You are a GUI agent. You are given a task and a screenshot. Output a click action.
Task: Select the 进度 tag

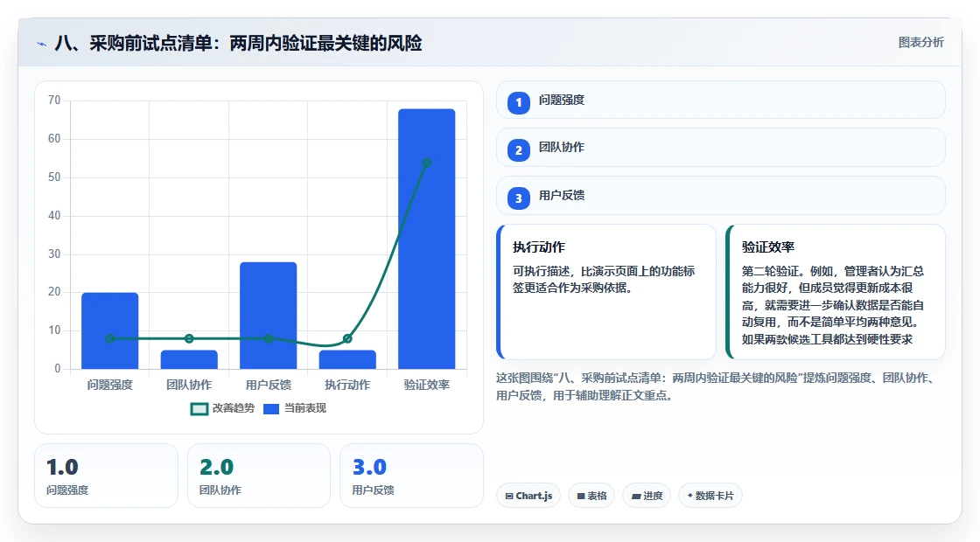pyautogui.click(x=647, y=496)
